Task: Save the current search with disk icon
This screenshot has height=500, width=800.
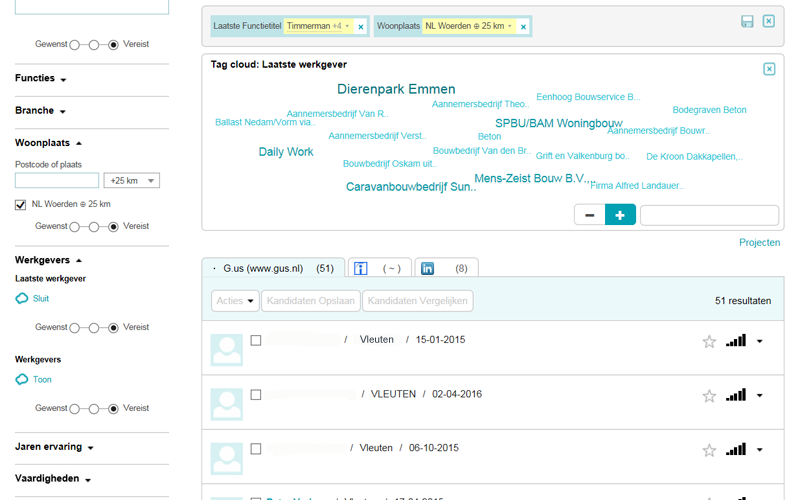Action: click(x=747, y=21)
